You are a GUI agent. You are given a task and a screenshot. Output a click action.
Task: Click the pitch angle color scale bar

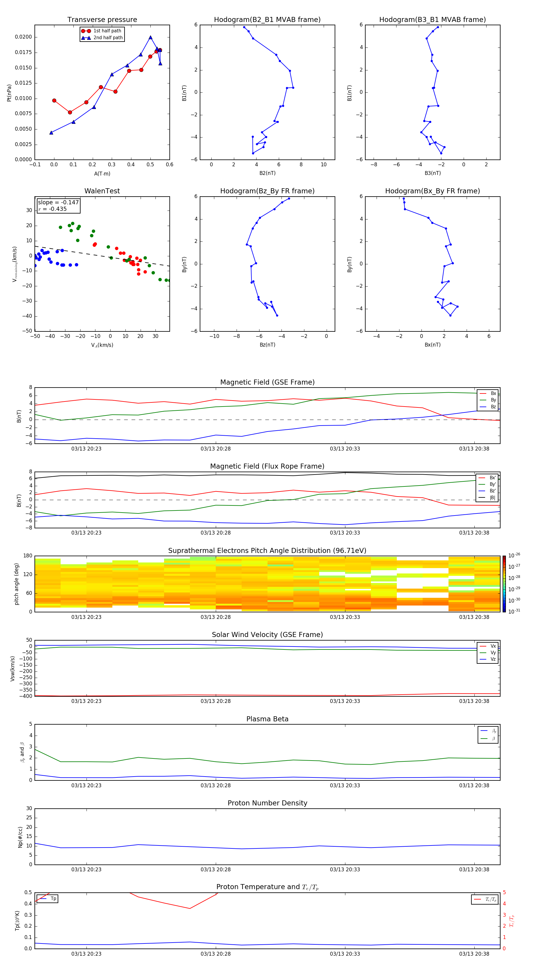504,584
